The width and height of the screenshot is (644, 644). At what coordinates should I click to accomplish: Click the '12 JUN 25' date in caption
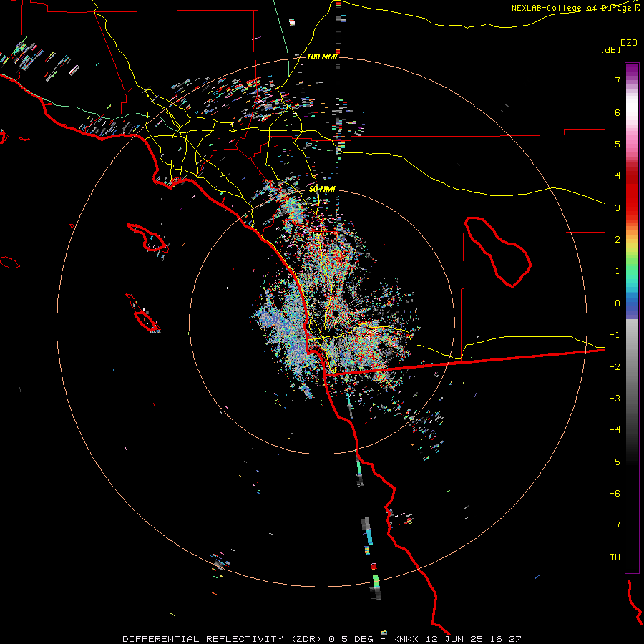(454, 639)
